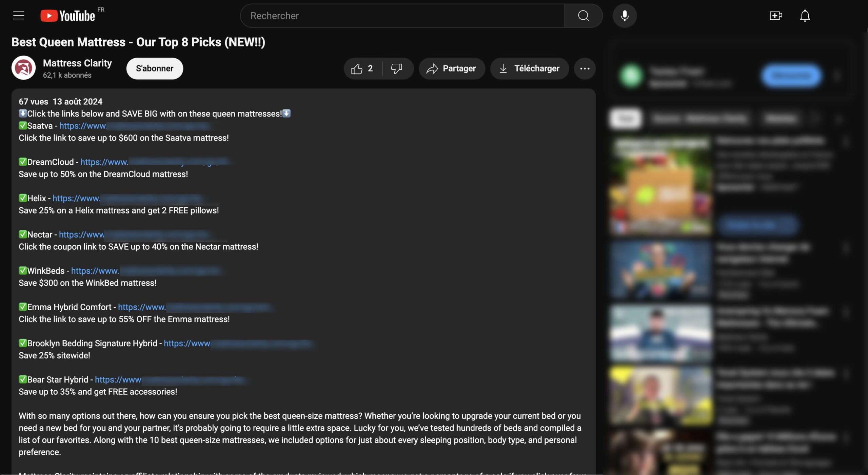Open the Mattress Clarity channel name
Image resolution: width=868 pixels, height=475 pixels.
click(77, 63)
